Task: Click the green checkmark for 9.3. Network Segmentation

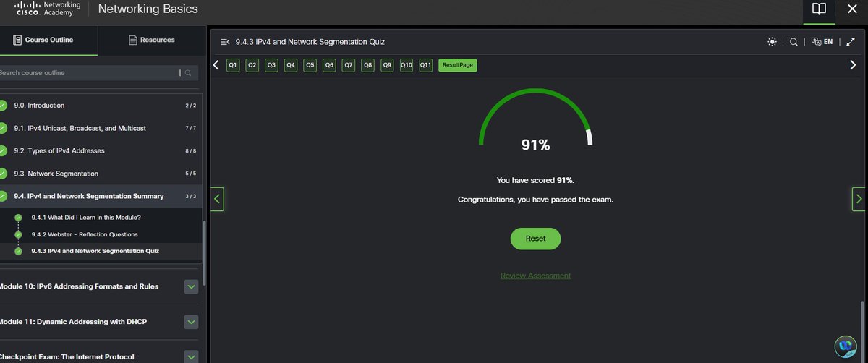Action: [x=4, y=174]
